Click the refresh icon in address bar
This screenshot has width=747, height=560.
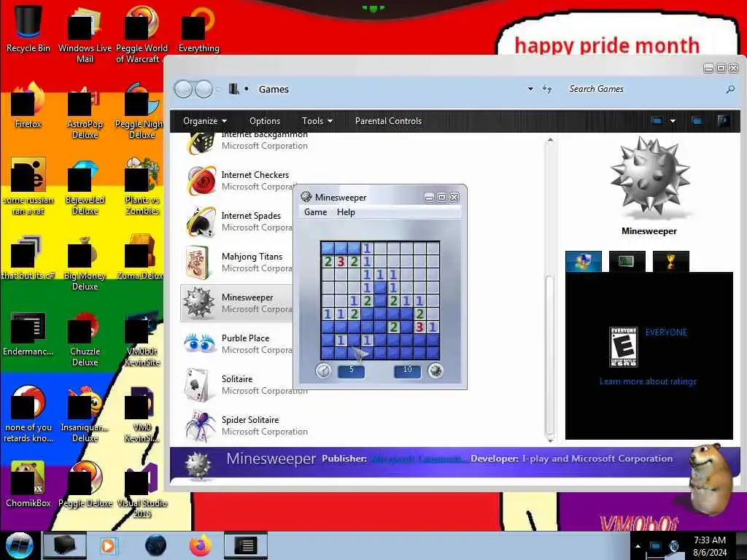[547, 89]
